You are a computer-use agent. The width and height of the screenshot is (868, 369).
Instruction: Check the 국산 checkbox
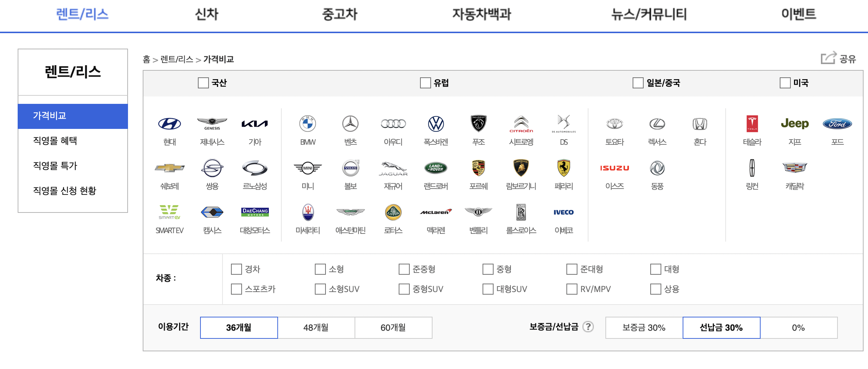pos(203,82)
